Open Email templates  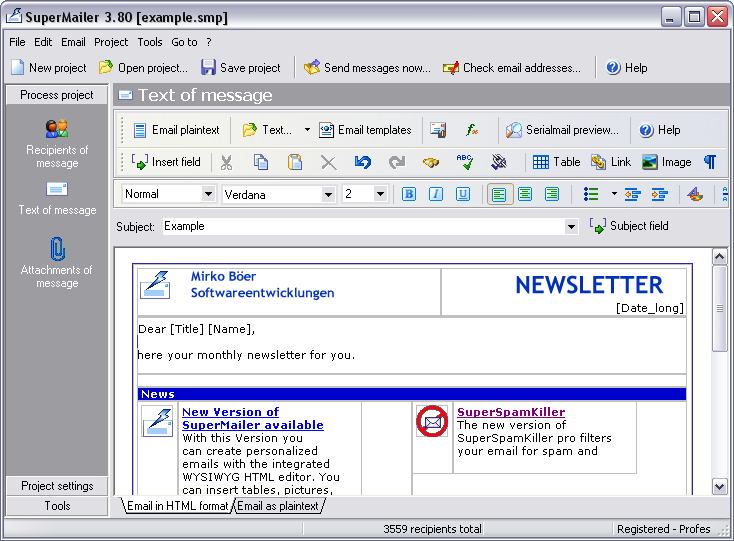(365, 130)
